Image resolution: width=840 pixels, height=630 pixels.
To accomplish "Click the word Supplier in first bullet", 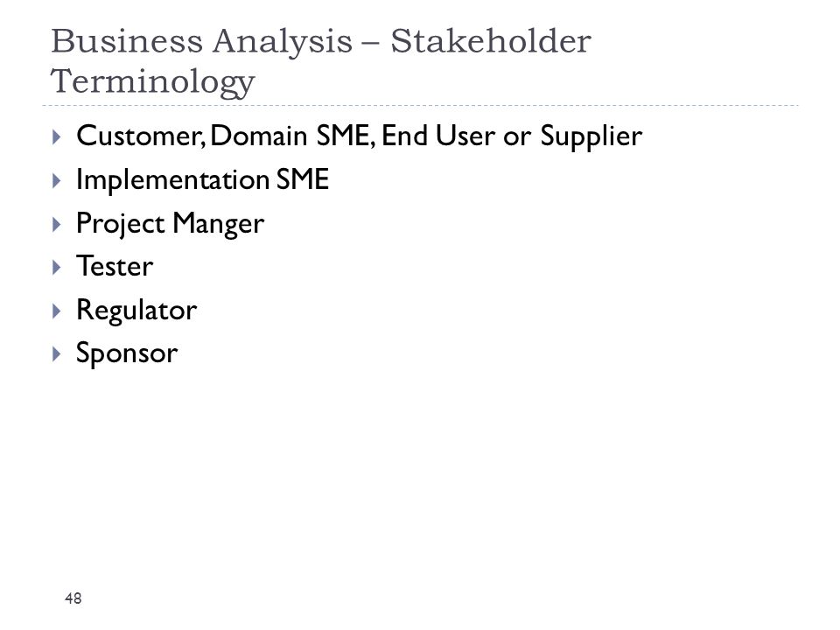I will pyautogui.click(x=591, y=137).
